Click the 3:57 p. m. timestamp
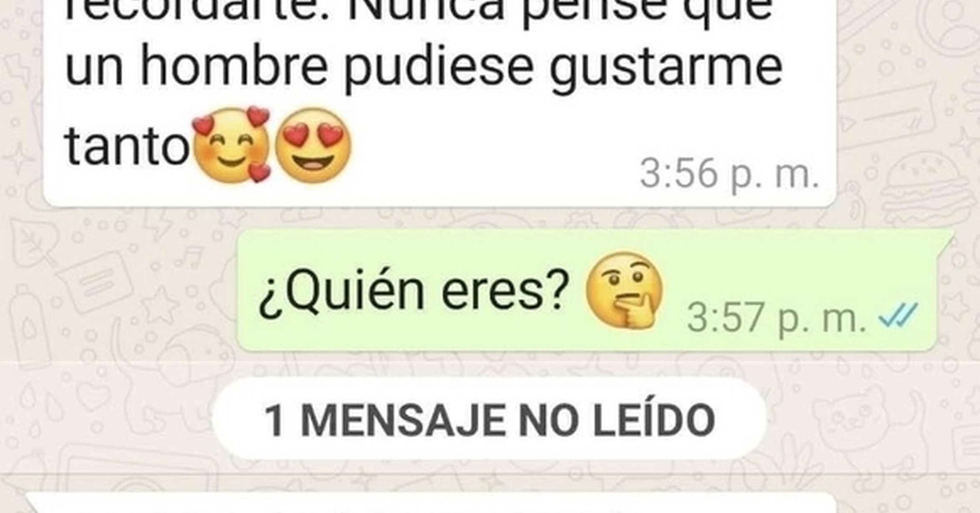Screen dimensions: 980x513 tap(776, 319)
